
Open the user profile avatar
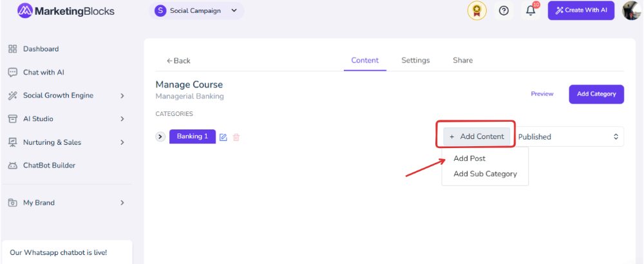pyautogui.click(x=632, y=11)
